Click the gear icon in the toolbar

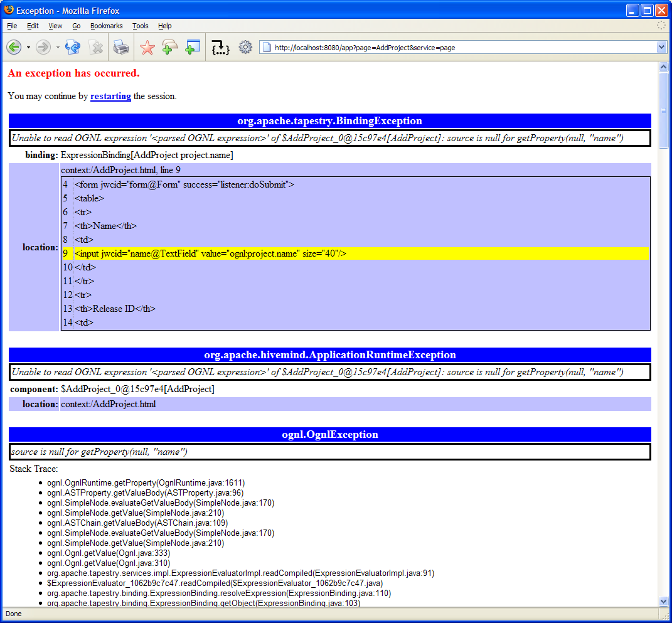click(x=245, y=47)
